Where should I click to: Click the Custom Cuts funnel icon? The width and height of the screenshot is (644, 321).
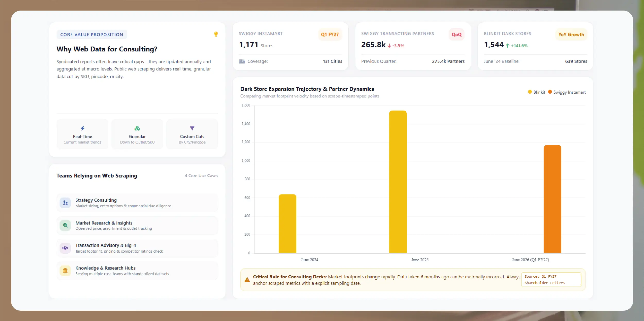(192, 128)
